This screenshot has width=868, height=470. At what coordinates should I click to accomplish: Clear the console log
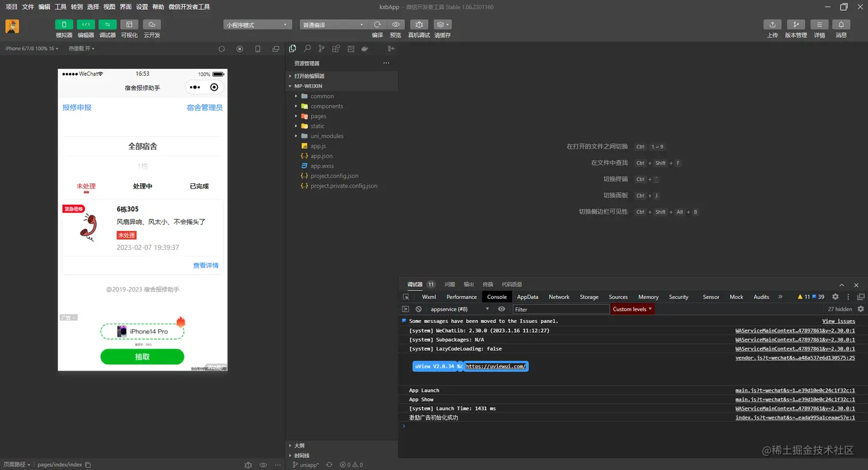pos(418,309)
